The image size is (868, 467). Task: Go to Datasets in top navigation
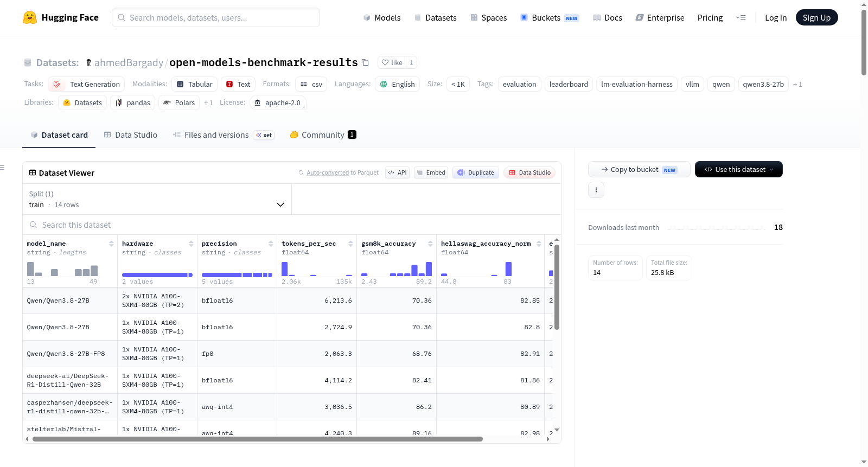tap(435, 17)
